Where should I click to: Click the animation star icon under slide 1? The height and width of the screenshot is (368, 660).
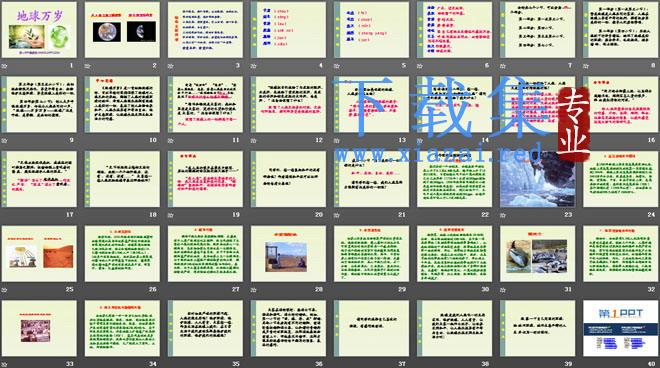[x=4, y=66]
